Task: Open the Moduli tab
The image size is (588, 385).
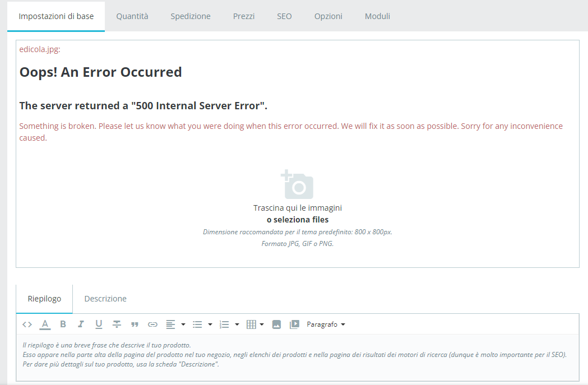Action: tap(377, 16)
